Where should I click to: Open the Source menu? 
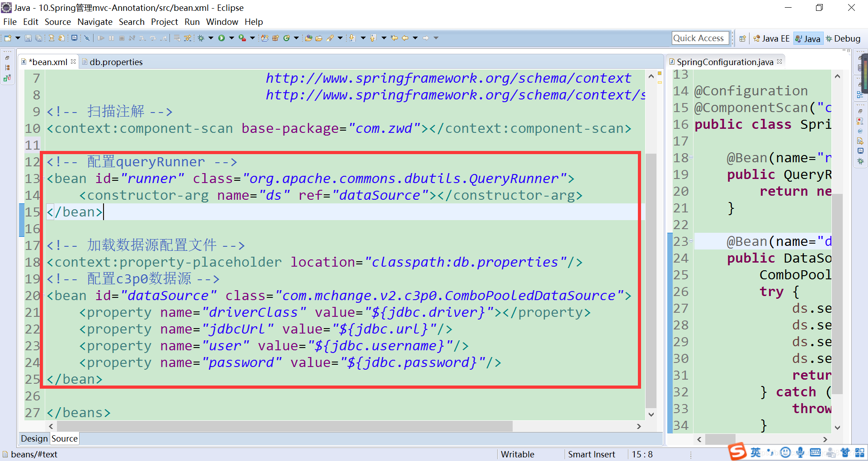point(58,22)
